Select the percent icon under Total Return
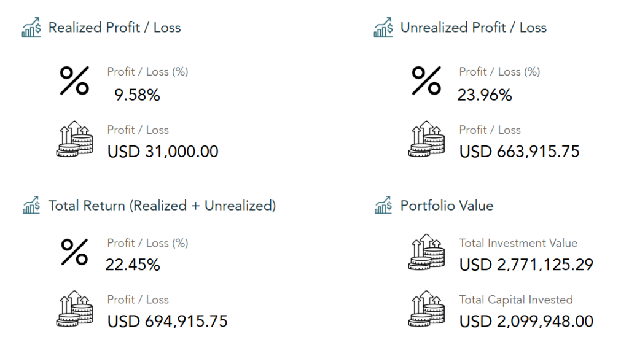This screenshot has height=364, width=629. (74, 252)
